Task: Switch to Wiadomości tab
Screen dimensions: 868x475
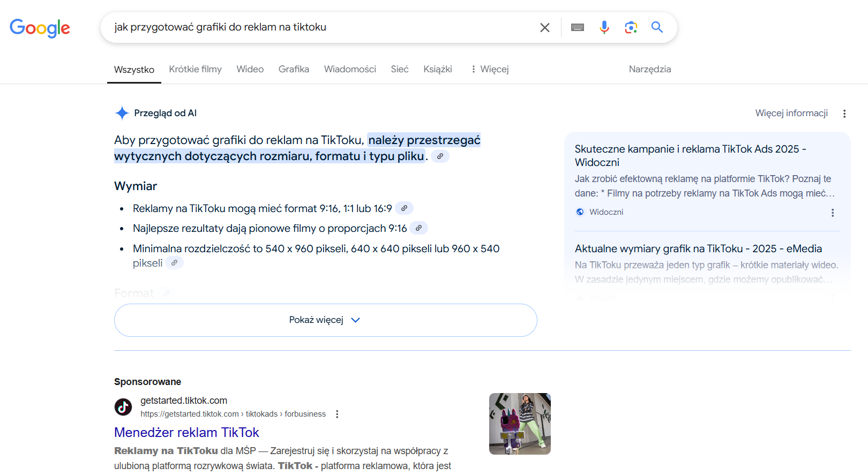Action: pyautogui.click(x=350, y=69)
